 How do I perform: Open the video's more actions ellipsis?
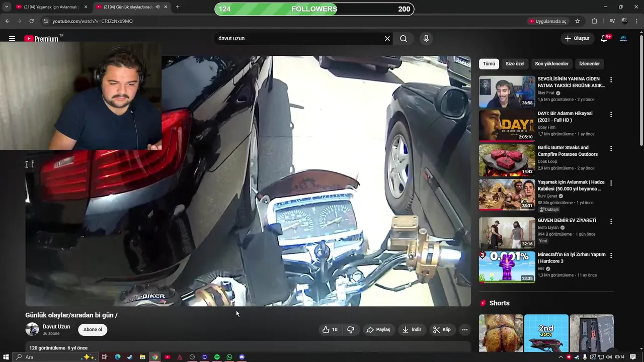coord(465,330)
